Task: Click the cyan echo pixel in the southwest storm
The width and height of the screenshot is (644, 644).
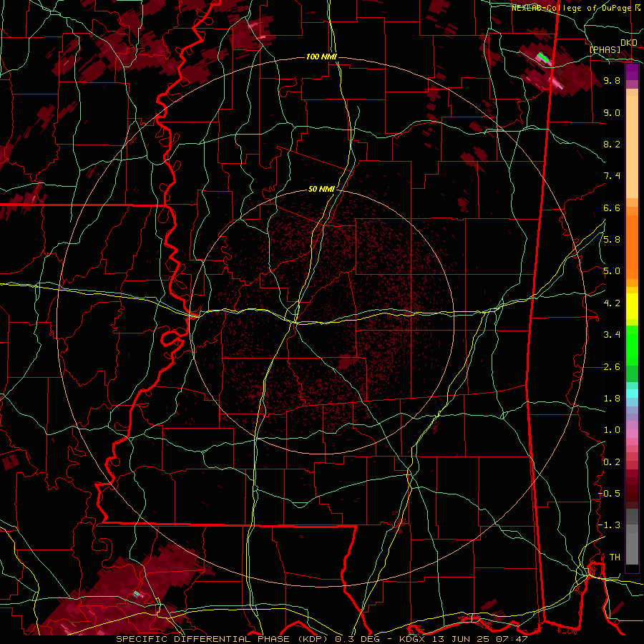Action: tap(137, 593)
